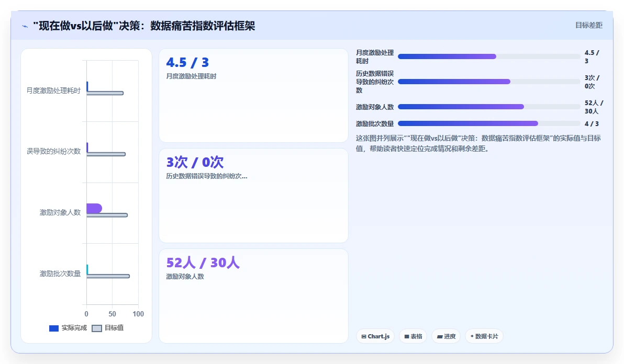Click the 月度激励处理耗时 progress bar
624x364 pixels.
pyautogui.click(x=489, y=56)
